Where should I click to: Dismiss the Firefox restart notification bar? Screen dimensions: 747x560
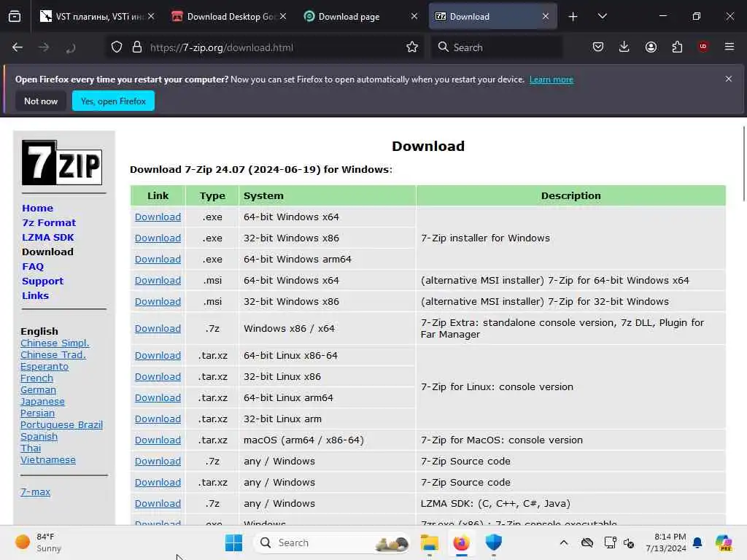pos(729,79)
